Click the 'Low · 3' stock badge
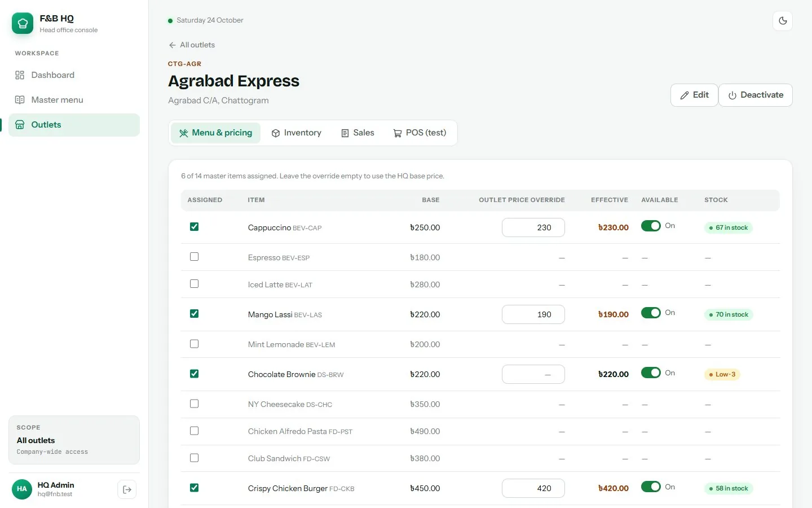 tap(722, 374)
